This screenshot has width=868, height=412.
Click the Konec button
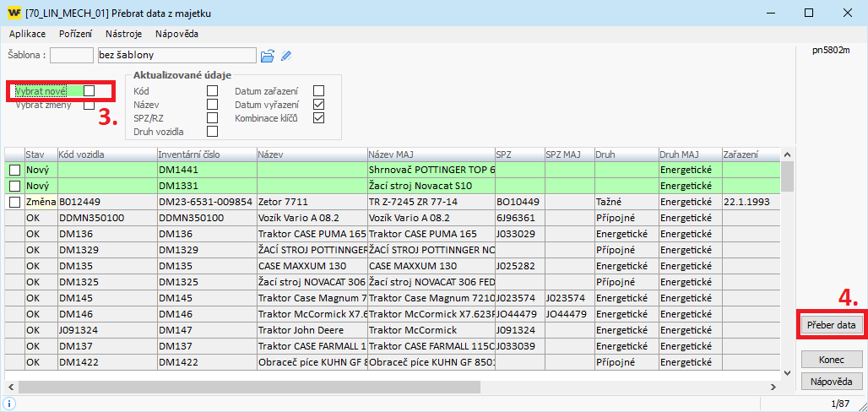coord(832,360)
